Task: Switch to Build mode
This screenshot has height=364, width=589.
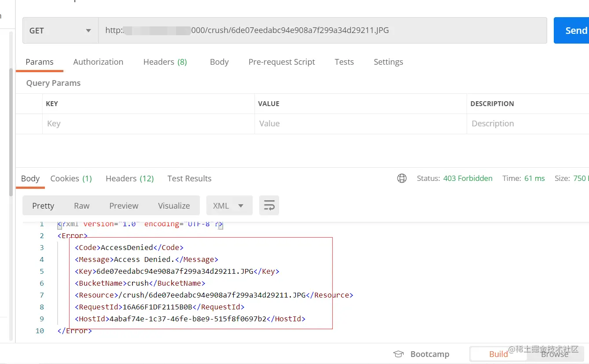Action: click(498, 354)
